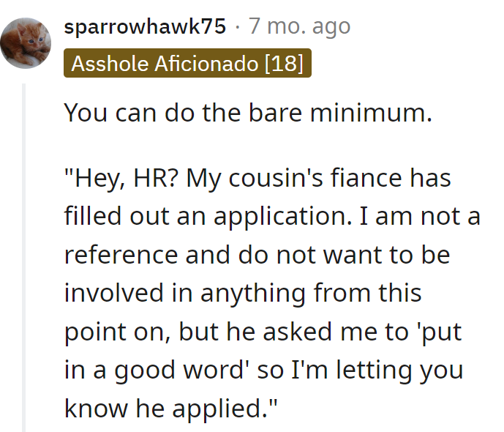
Task: Click the line 'in a good word' so I'm letting you'
Action: (263, 368)
